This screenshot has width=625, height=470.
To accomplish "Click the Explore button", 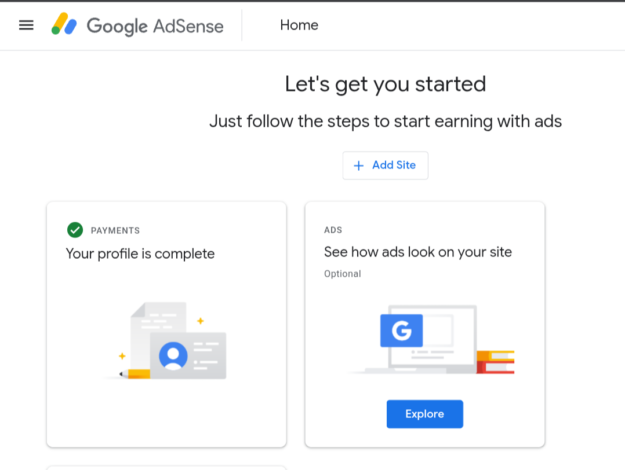I will (425, 414).
